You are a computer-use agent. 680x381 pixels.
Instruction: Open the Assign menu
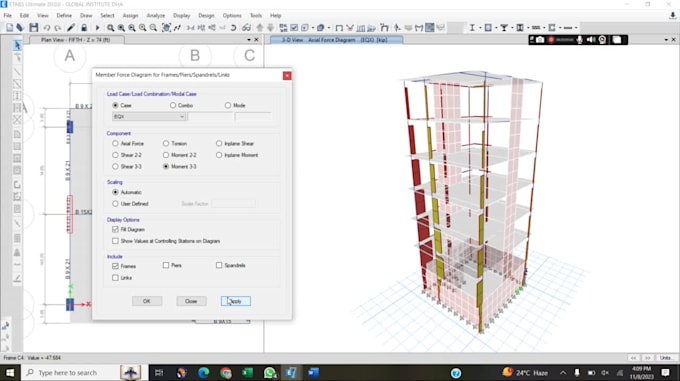[x=130, y=16]
